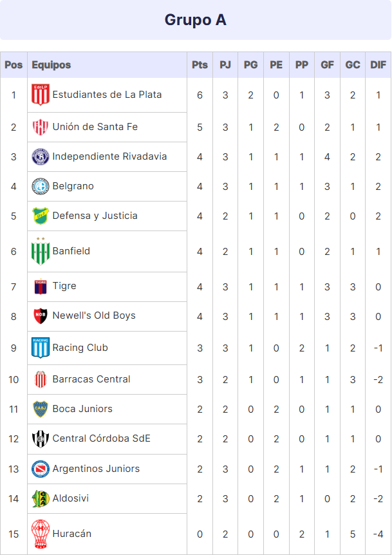Viewport: 392px width, 555px height.
Task: Click the Newell's Old Boys shield
Action: pyautogui.click(x=41, y=316)
